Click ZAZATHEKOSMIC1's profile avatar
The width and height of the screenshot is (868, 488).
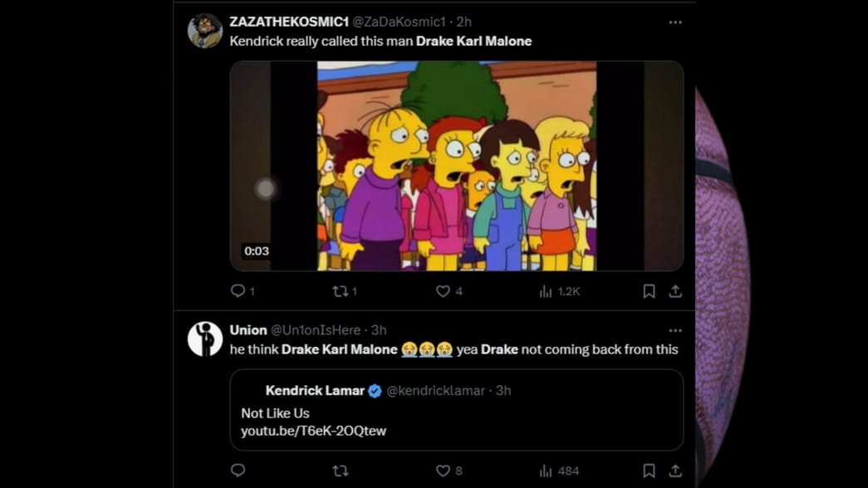[204, 31]
